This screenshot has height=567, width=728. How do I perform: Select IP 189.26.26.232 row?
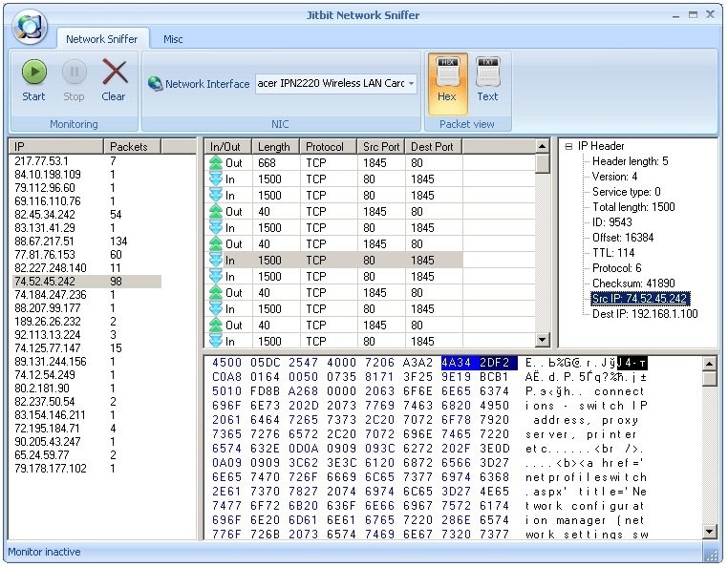[87, 322]
